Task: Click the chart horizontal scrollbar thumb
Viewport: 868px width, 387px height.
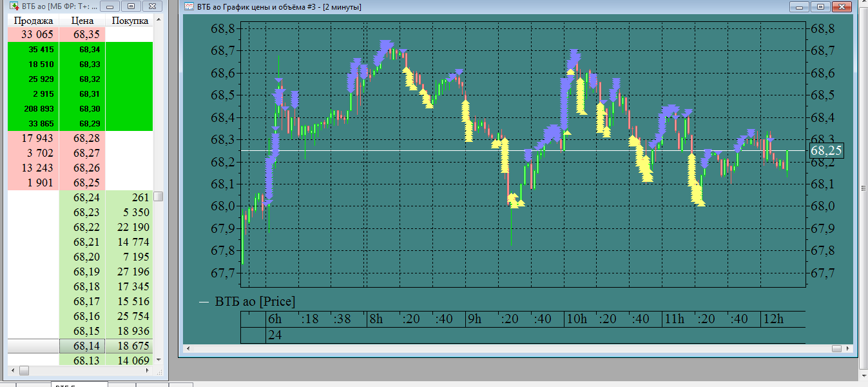Action: [836, 348]
